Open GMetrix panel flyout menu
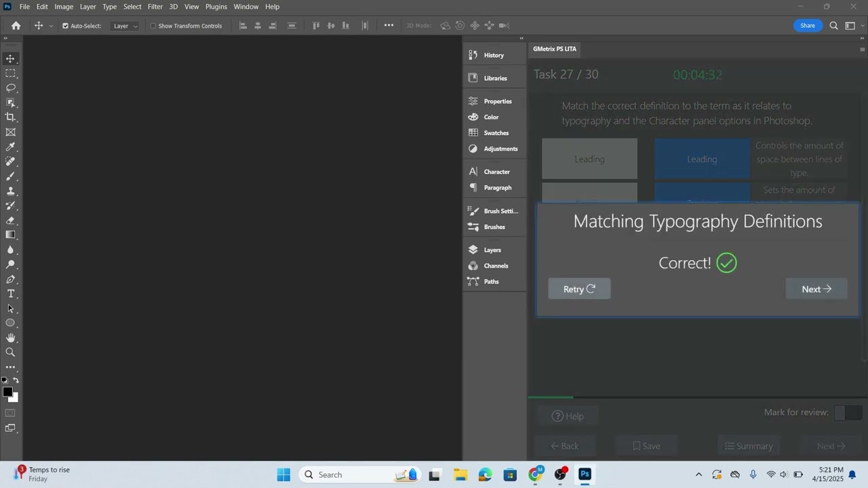The width and height of the screenshot is (868, 488). 863,49
